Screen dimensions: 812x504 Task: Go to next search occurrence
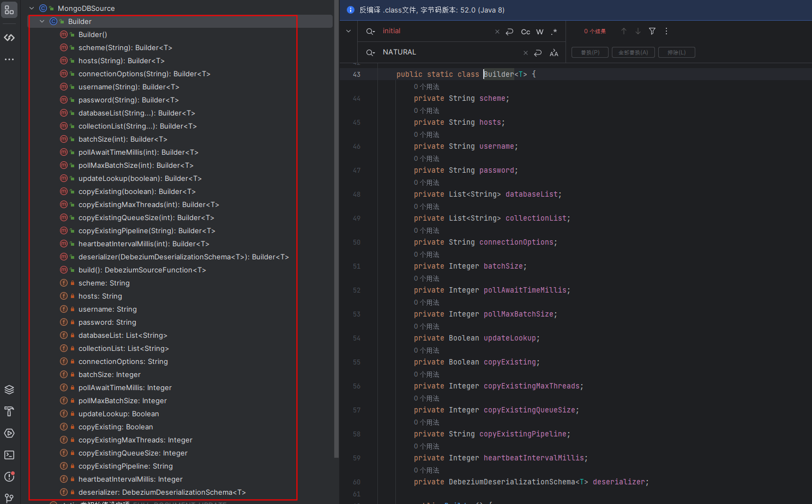[638, 31]
